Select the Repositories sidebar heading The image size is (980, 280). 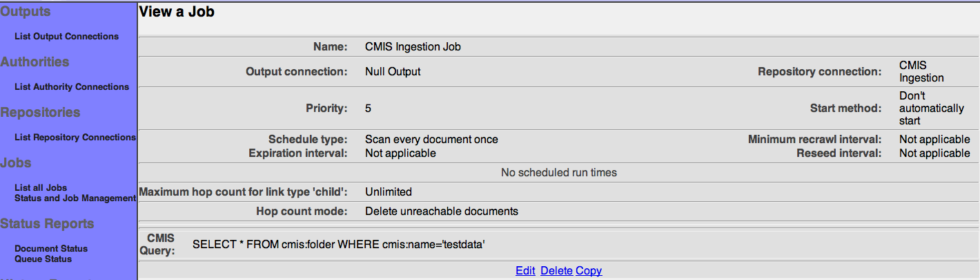click(x=41, y=113)
